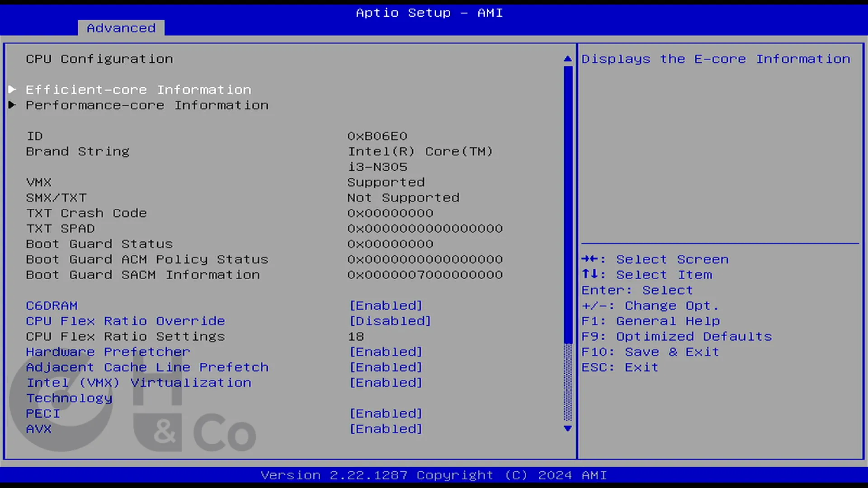This screenshot has height=488, width=868.
Task: Toggle Intel VMX Virtualization Enabled value
Action: pos(386,382)
